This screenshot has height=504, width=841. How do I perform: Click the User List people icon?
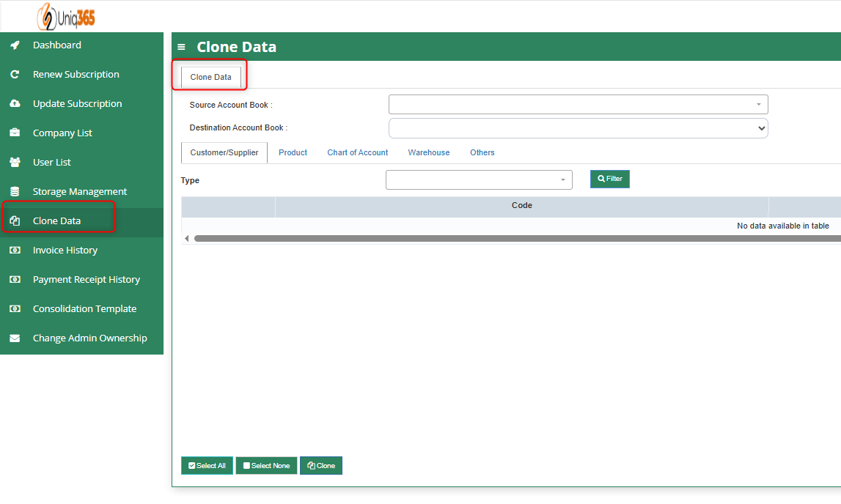point(15,163)
